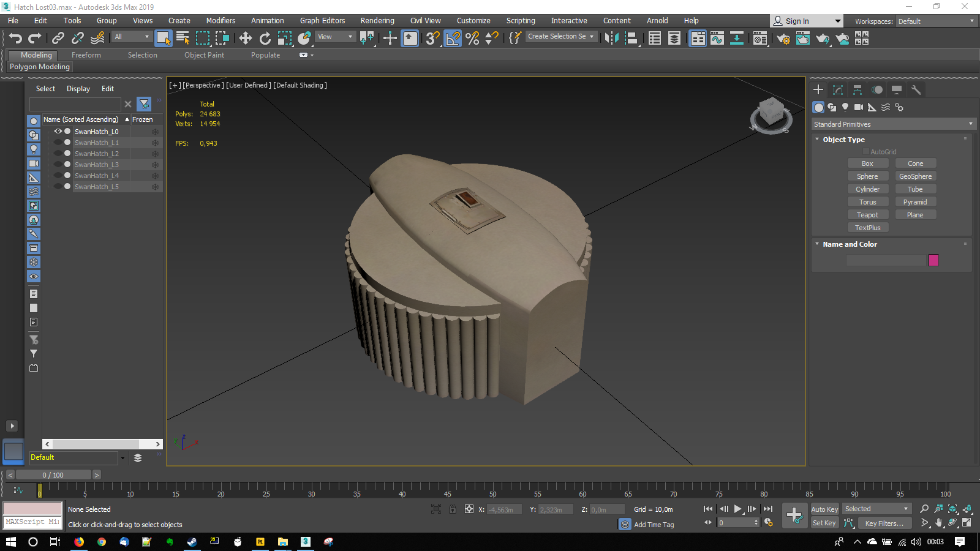Open the Select by Name dialog
This screenshot has height=551, width=980.
(183, 38)
